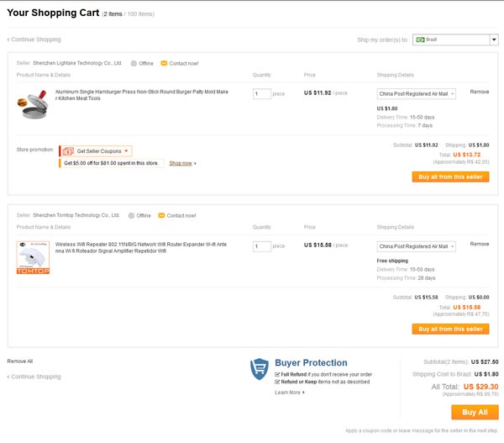The width and height of the screenshot is (504, 443).
Task: Click the Lightake seller's Offline status icon
Action: pos(134,63)
